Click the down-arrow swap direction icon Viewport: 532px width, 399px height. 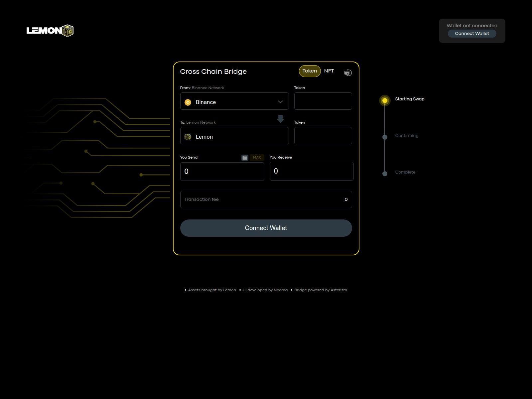coord(281,119)
